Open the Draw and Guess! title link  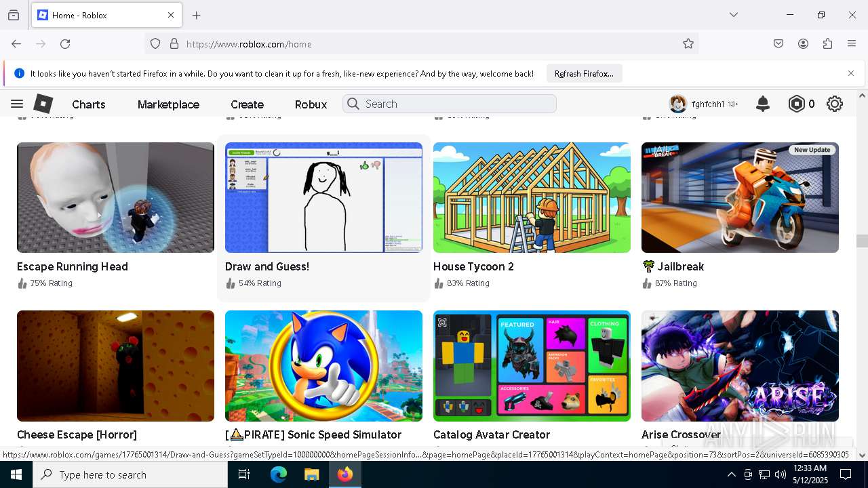tap(267, 266)
